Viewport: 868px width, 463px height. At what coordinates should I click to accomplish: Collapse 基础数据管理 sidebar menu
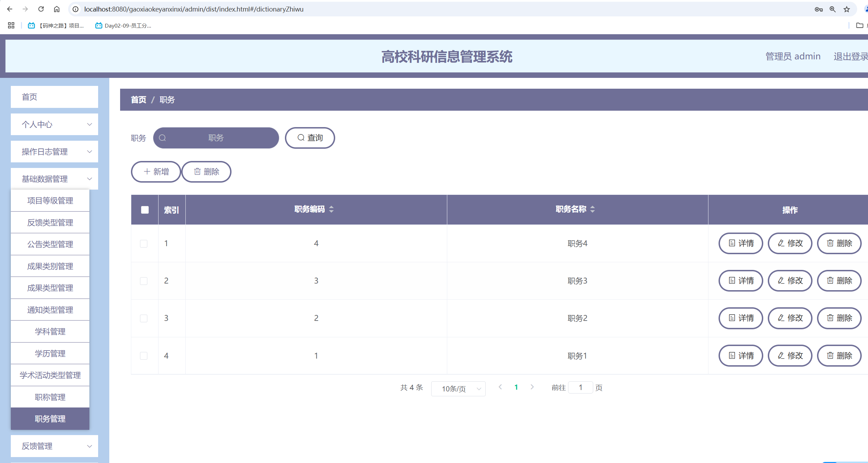click(x=54, y=179)
